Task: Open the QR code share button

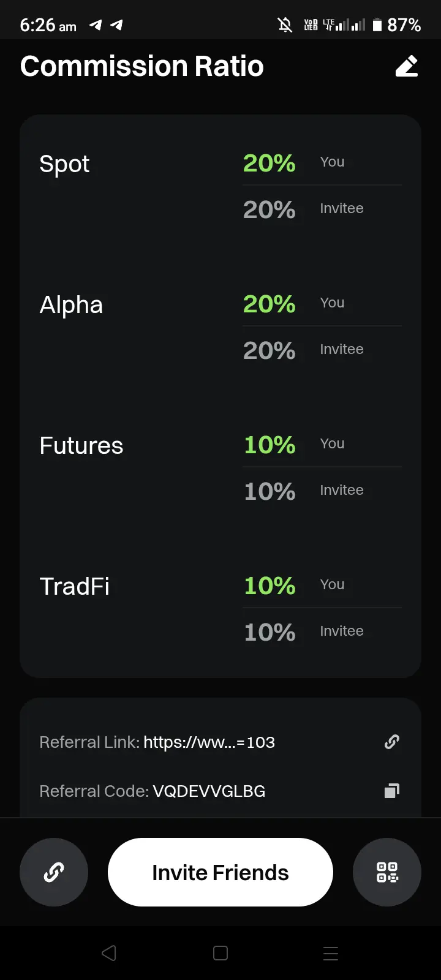Action: [387, 872]
